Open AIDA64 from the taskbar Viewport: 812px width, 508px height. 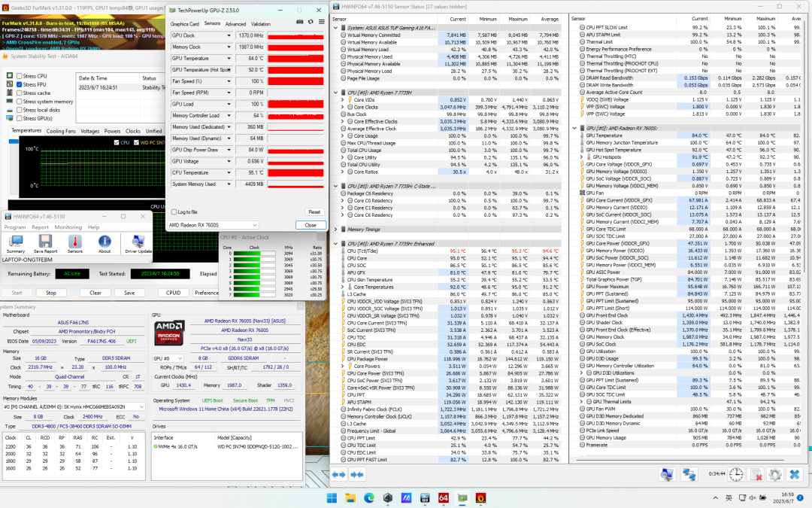(444, 497)
